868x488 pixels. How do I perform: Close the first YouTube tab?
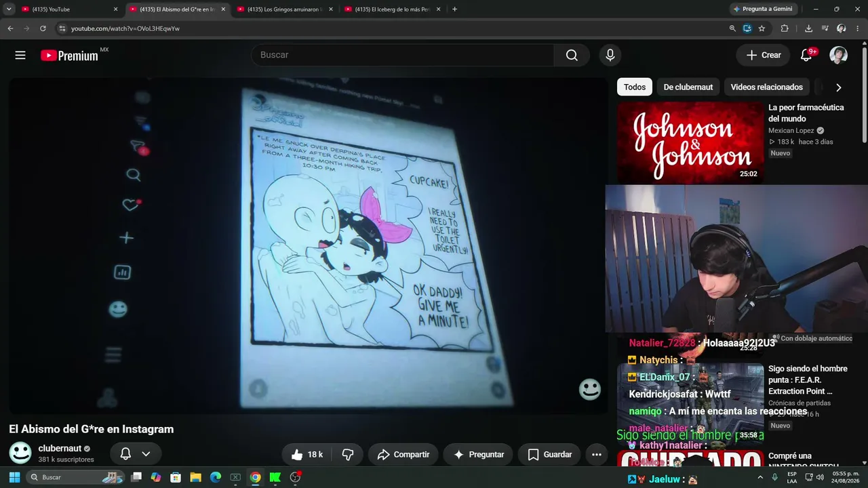pyautogui.click(x=115, y=9)
